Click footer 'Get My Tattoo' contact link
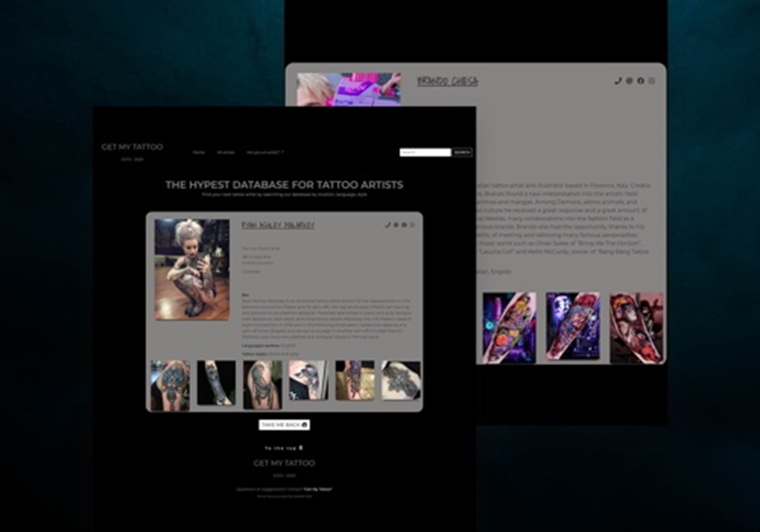760x532 pixels. pyautogui.click(x=317, y=489)
